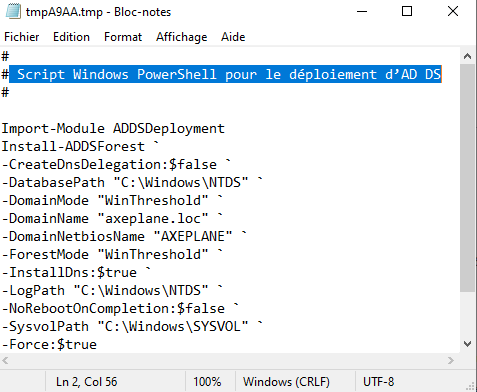Click the vertical scrollbar down arrow
This screenshot has height=392, width=477.
tap(467, 344)
